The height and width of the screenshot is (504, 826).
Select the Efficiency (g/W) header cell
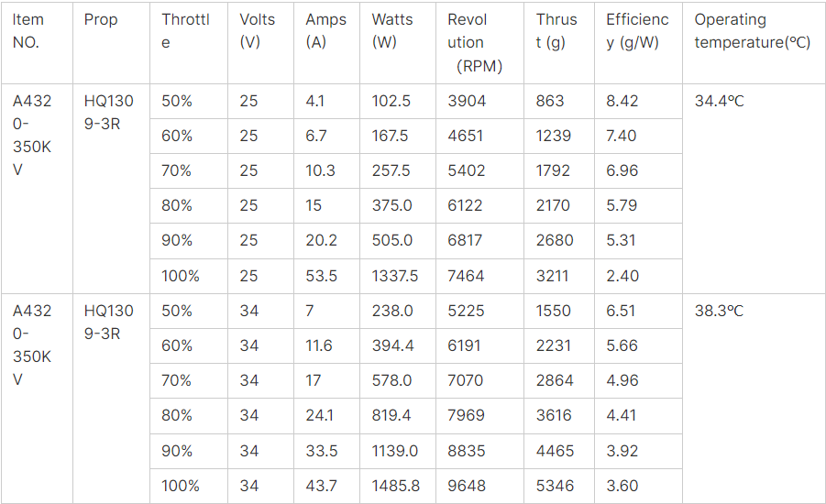(637, 31)
